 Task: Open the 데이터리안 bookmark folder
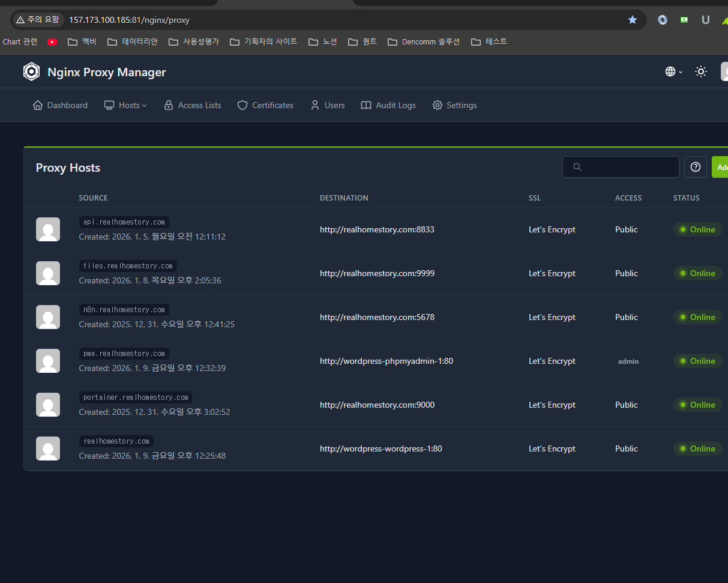(133, 42)
